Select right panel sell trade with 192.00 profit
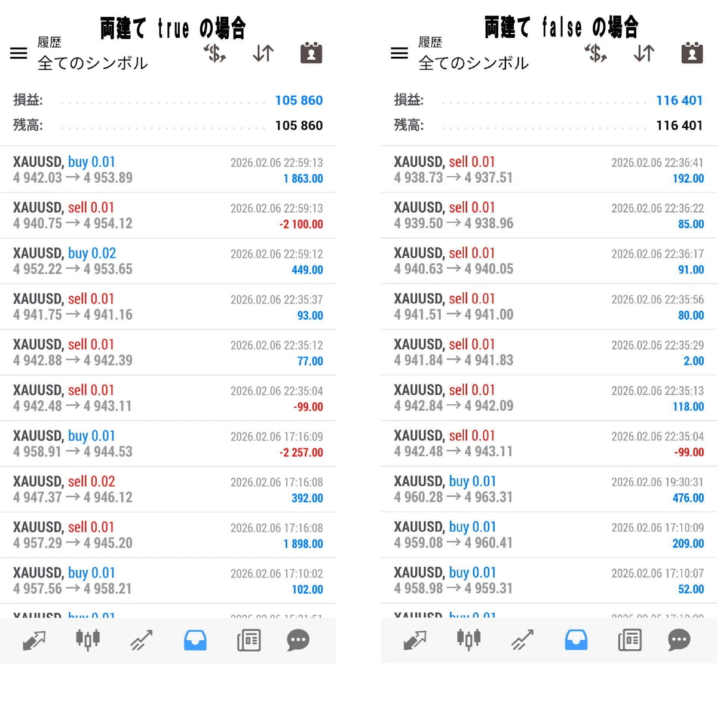The width and height of the screenshot is (717, 728). pos(549,170)
